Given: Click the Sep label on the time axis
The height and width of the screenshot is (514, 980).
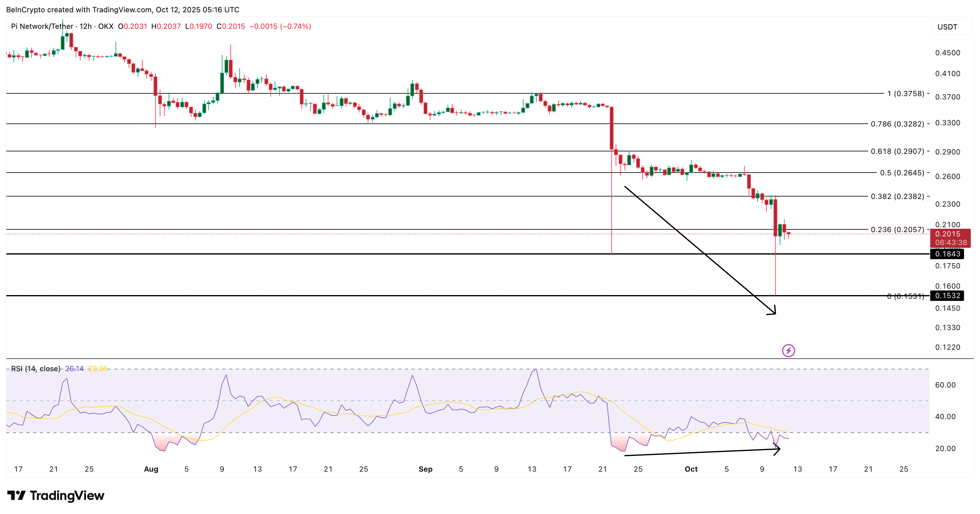Looking at the screenshot, I should tap(426, 469).
